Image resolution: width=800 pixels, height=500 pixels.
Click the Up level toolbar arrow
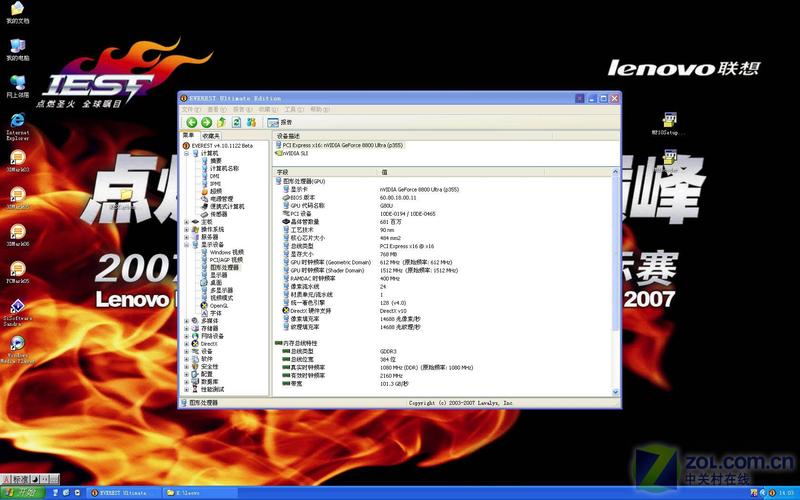point(221,122)
